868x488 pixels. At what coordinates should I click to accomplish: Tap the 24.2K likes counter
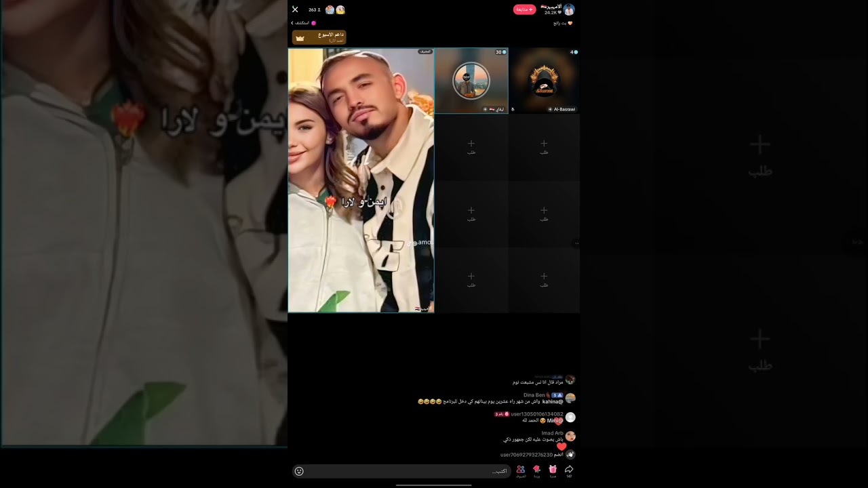click(x=552, y=13)
